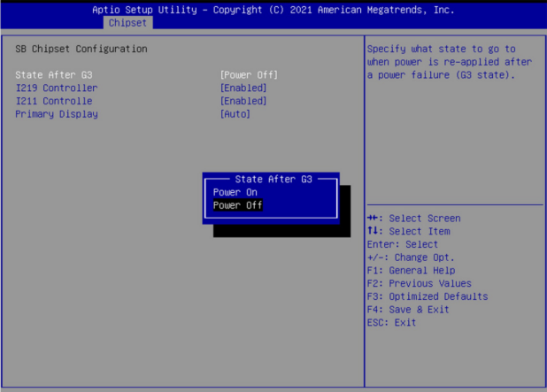547x392 pixels.
Task: Open the State After G3 [Power Off] value
Action: point(249,74)
